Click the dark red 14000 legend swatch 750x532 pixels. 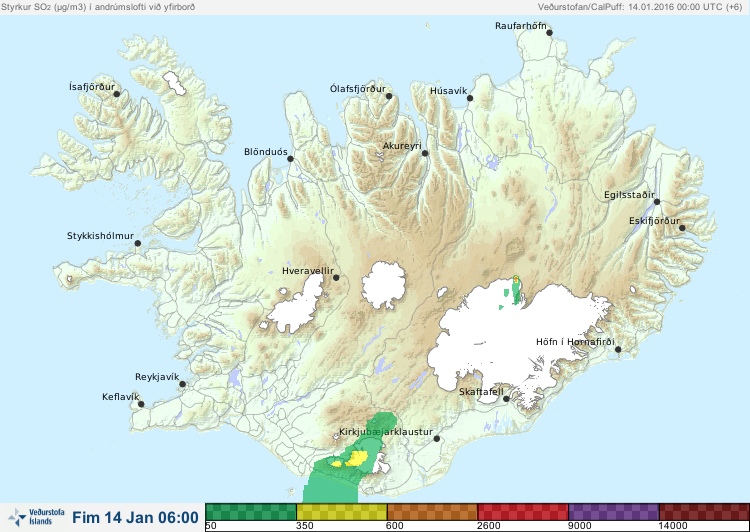[x=704, y=512]
